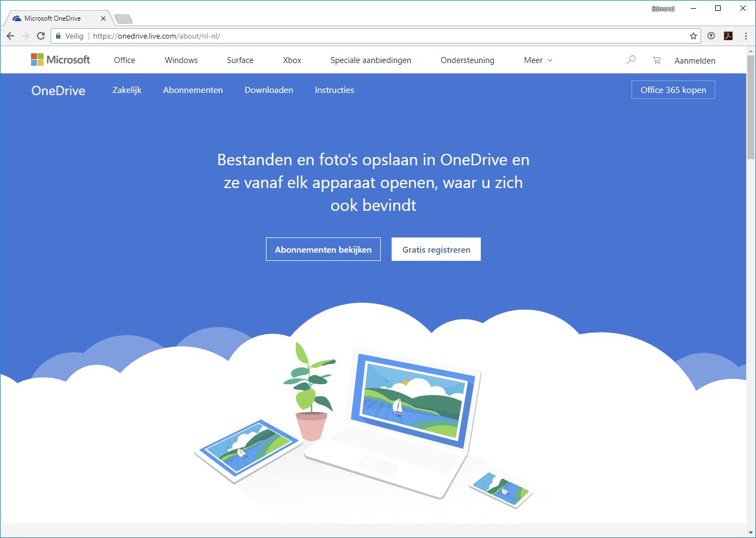Open the Abonnementen link

193,90
